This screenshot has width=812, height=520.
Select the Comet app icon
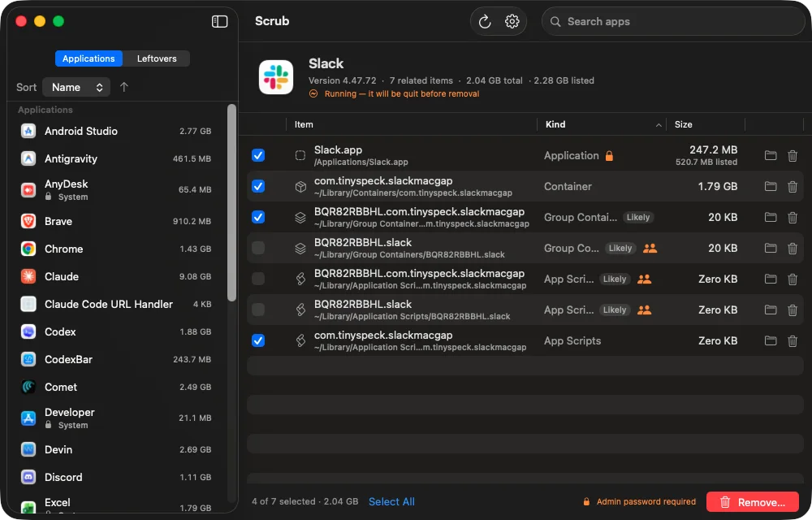(28, 387)
